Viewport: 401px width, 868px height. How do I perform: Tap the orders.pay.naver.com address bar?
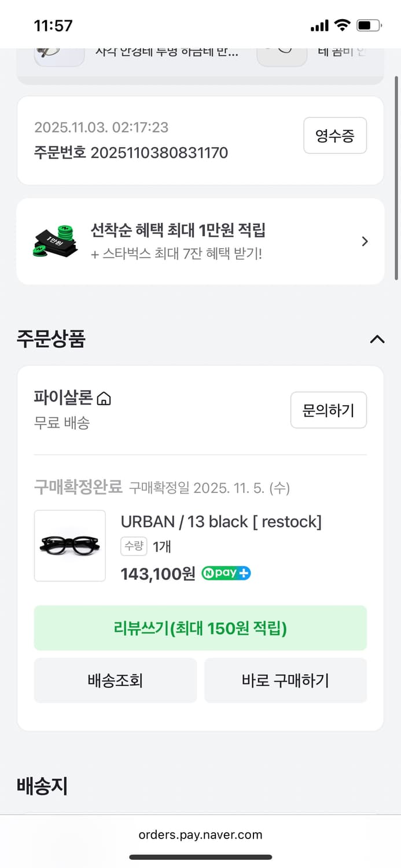coord(200,834)
